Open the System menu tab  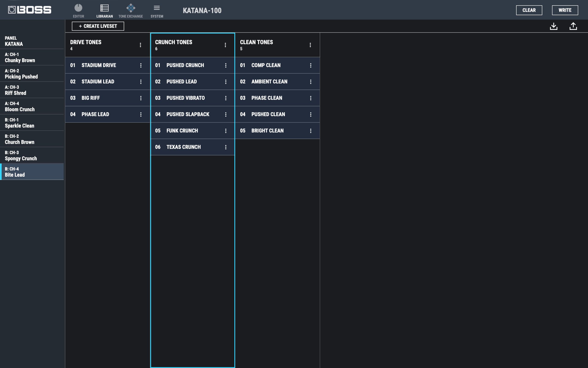click(157, 11)
